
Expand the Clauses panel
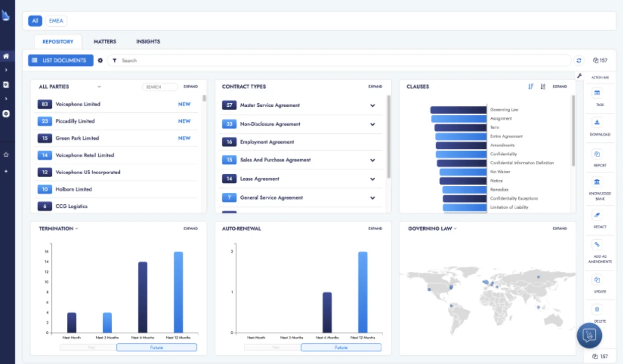560,87
